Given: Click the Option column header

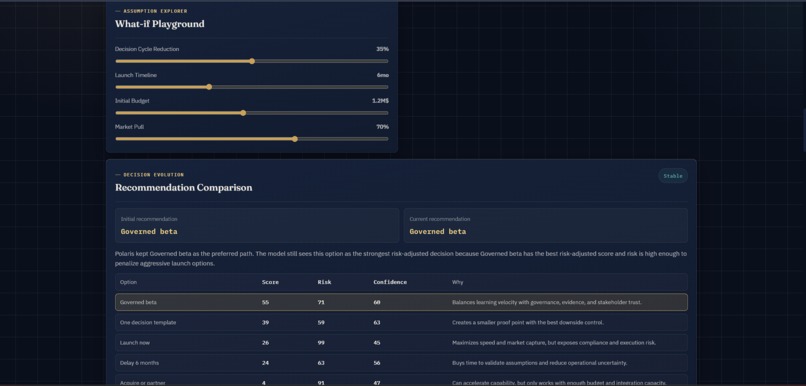Looking at the screenshot, I should coord(129,282).
